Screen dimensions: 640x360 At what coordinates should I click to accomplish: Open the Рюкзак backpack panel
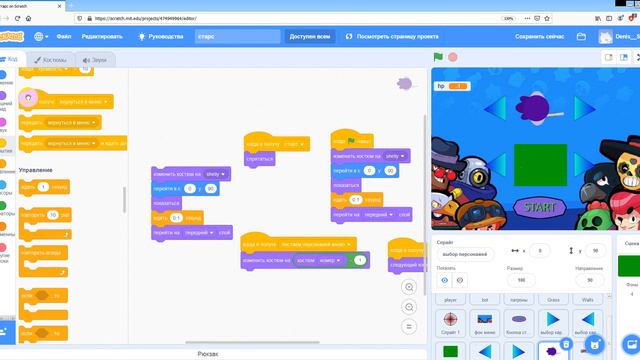coord(208,354)
